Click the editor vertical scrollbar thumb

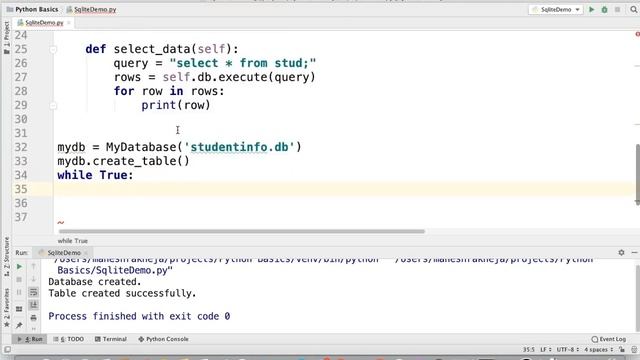[x=637, y=174]
